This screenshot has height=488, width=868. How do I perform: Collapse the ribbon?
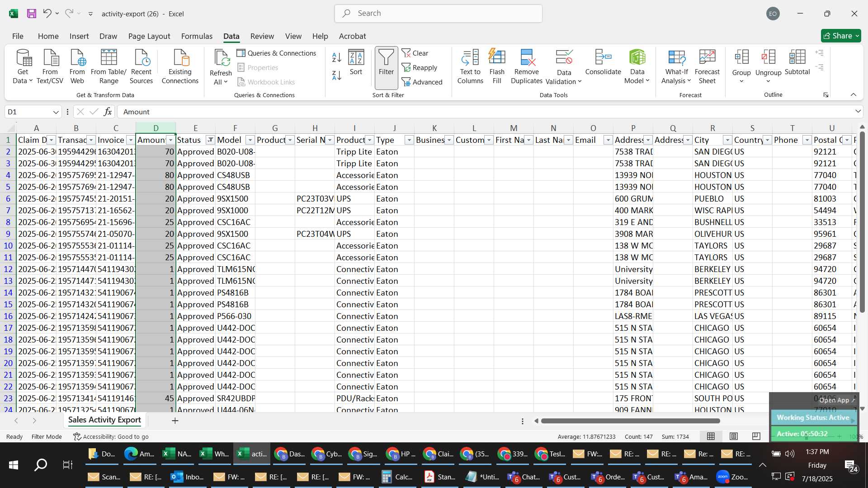point(854,94)
